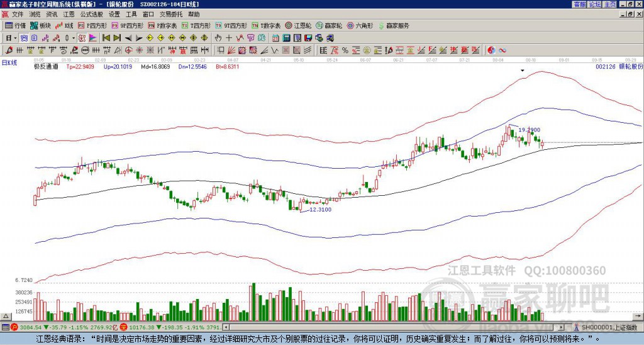Click the SH000001 上证指数 status entry

(609, 327)
